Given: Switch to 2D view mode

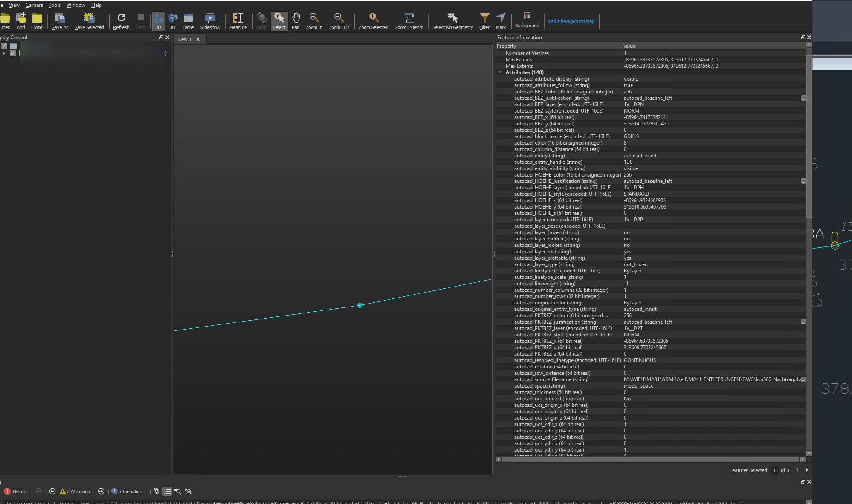Looking at the screenshot, I should 158,21.
